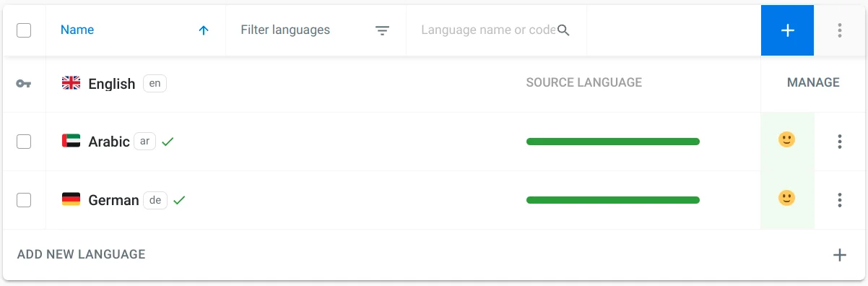Click the key icon beside English
This screenshot has width=868, height=286.
click(24, 84)
